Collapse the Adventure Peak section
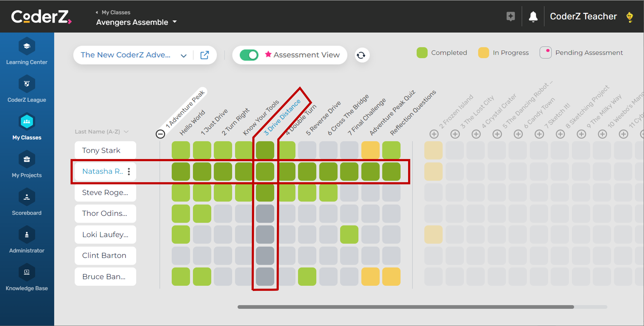644x326 pixels. tap(160, 134)
